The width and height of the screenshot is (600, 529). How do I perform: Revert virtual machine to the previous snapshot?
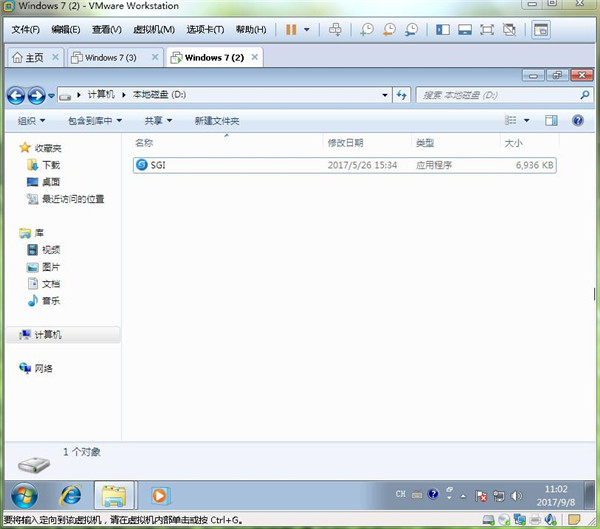(x=389, y=29)
